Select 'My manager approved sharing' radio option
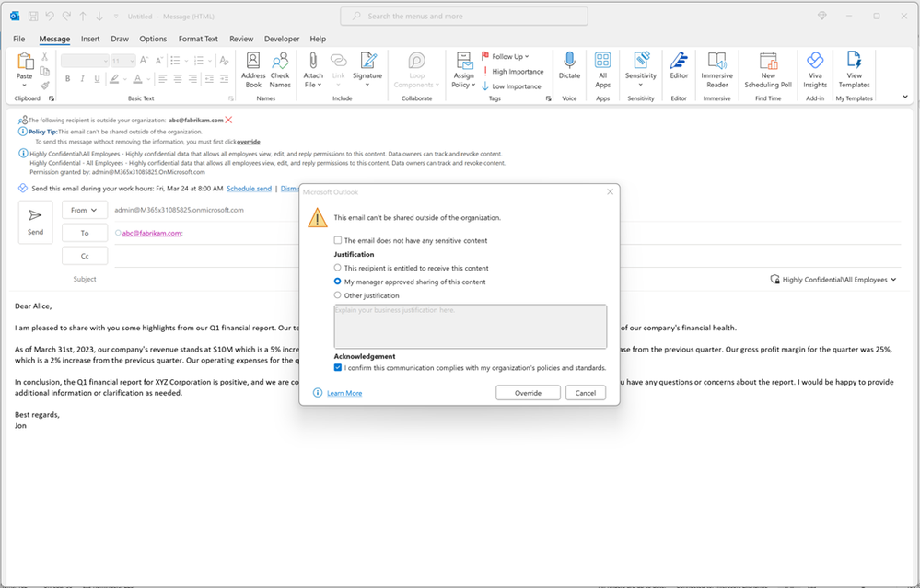 coord(337,282)
